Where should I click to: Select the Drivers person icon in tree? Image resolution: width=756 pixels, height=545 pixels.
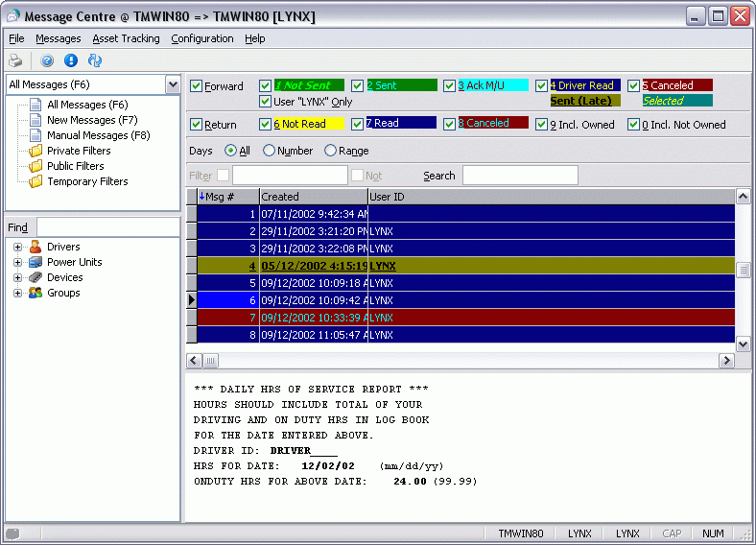tap(35, 247)
